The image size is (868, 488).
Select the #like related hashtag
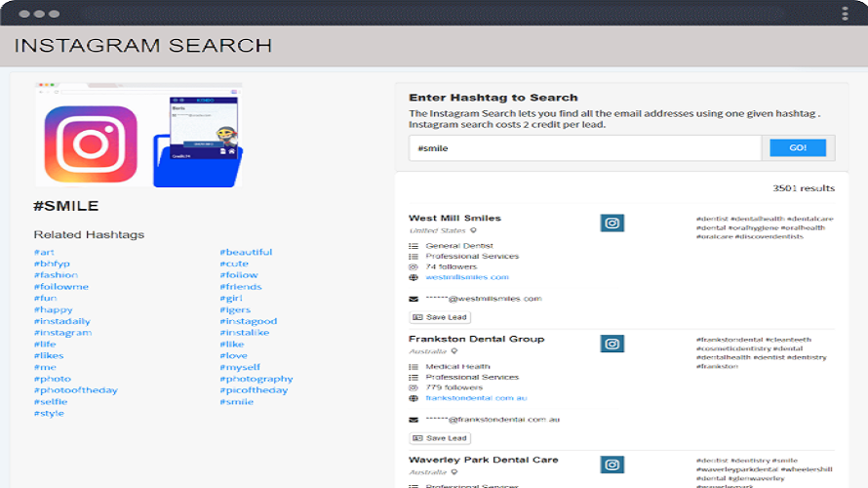point(232,344)
